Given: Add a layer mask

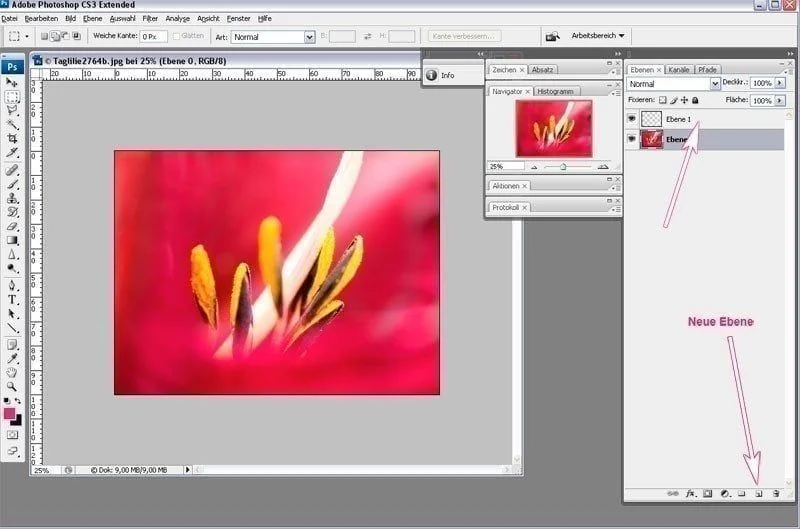Looking at the screenshot, I should 708,494.
